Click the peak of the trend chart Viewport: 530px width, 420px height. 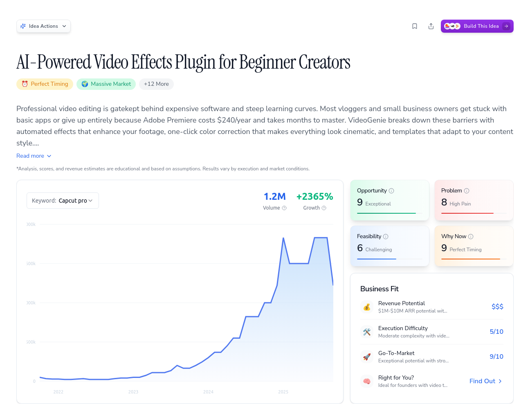(x=283, y=238)
